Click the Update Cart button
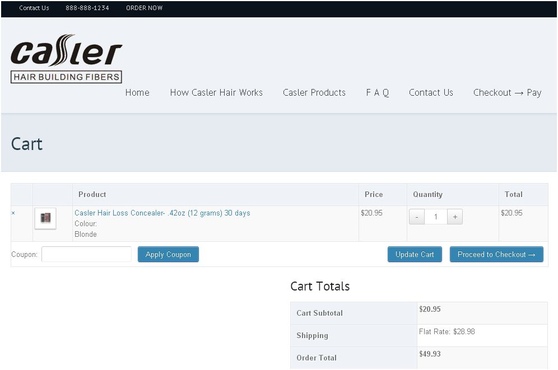The width and height of the screenshot is (558, 370). pos(415,254)
